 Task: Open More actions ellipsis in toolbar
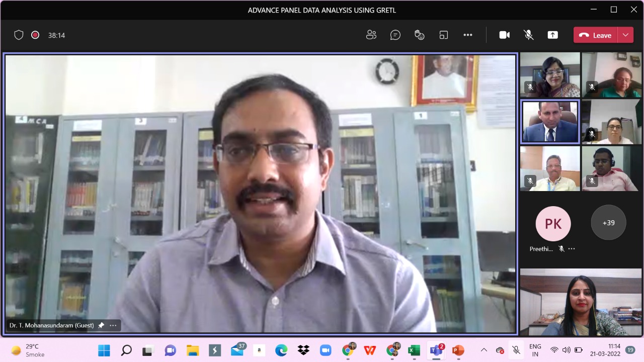(468, 35)
